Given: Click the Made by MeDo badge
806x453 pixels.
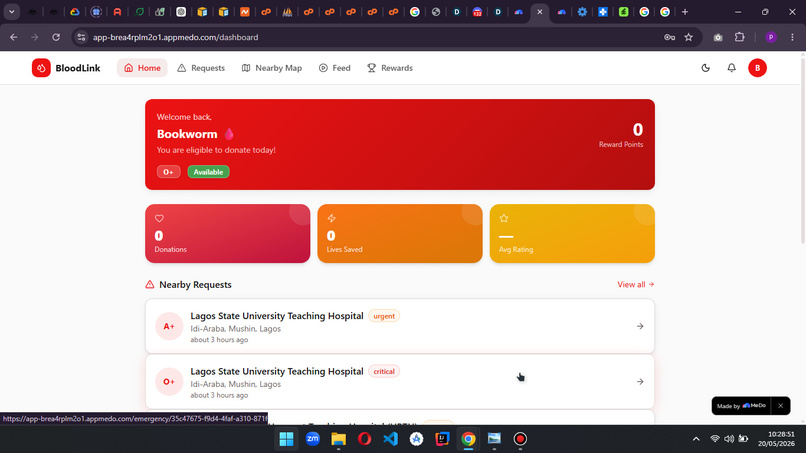Looking at the screenshot, I should [741, 406].
